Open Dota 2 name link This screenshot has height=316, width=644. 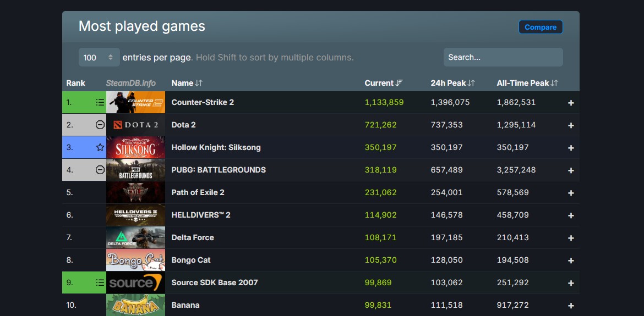184,125
